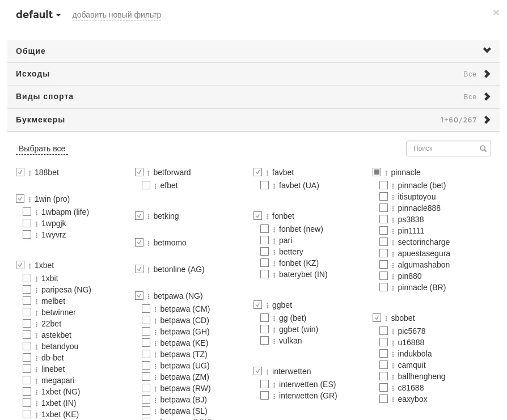Click the search magnifier icon
The height and width of the screenshot is (420, 507).
pyautogui.click(x=483, y=149)
